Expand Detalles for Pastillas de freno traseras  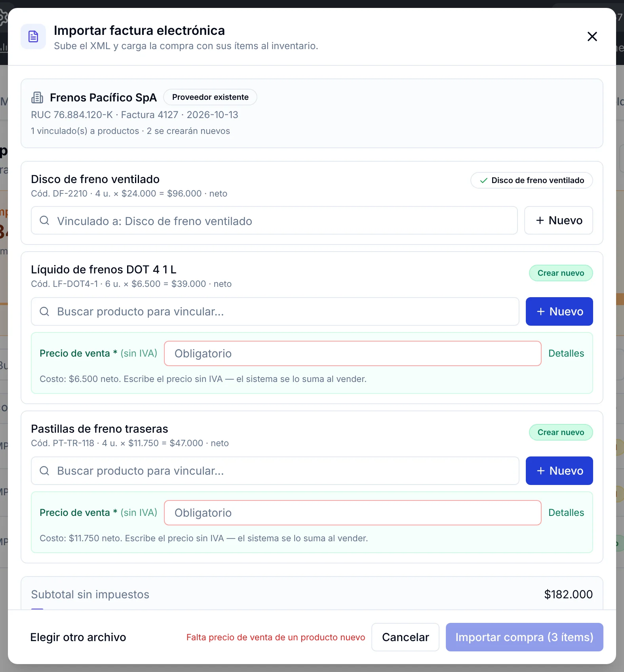click(566, 513)
